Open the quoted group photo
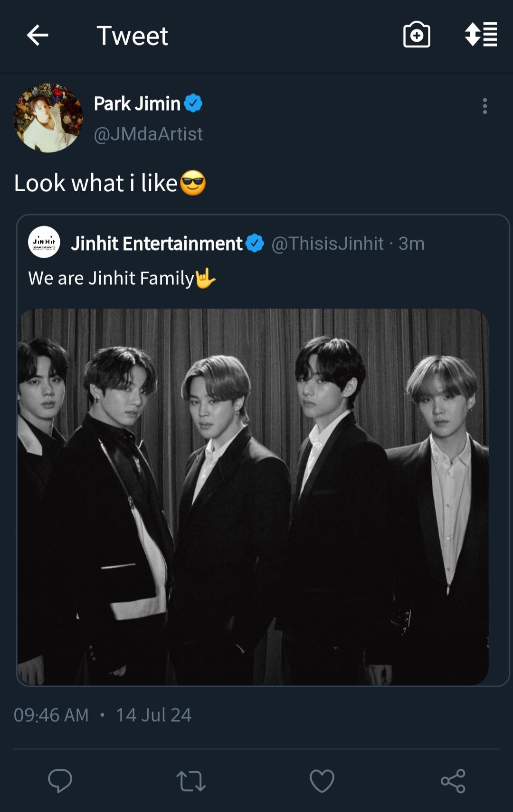The height and width of the screenshot is (812, 513). pos(253,496)
